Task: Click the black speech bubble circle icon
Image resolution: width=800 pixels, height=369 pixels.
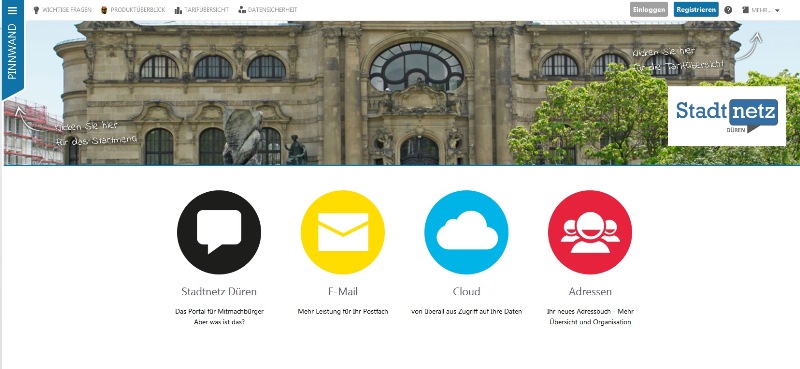Action: 219,232
